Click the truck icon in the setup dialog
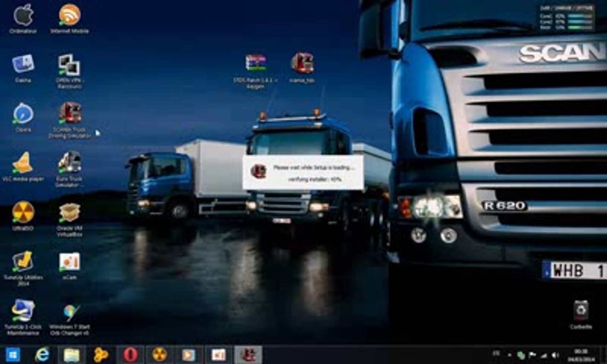The image size is (607, 364). click(x=259, y=171)
